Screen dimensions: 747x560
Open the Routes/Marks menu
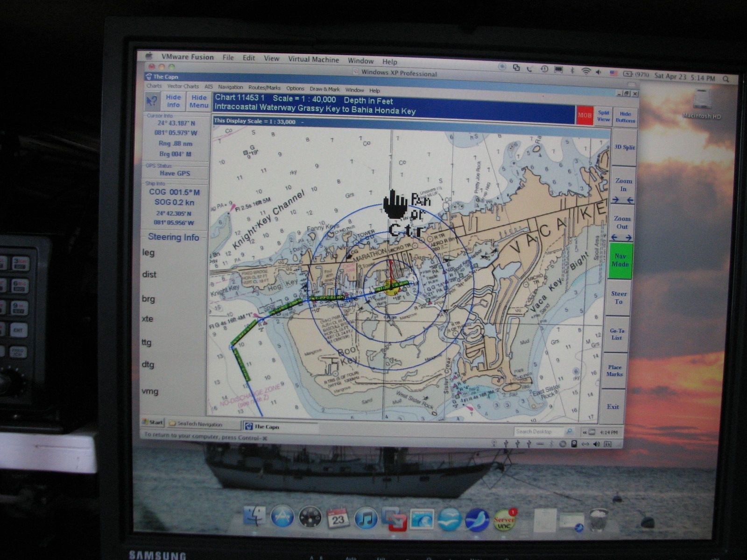(265, 88)
